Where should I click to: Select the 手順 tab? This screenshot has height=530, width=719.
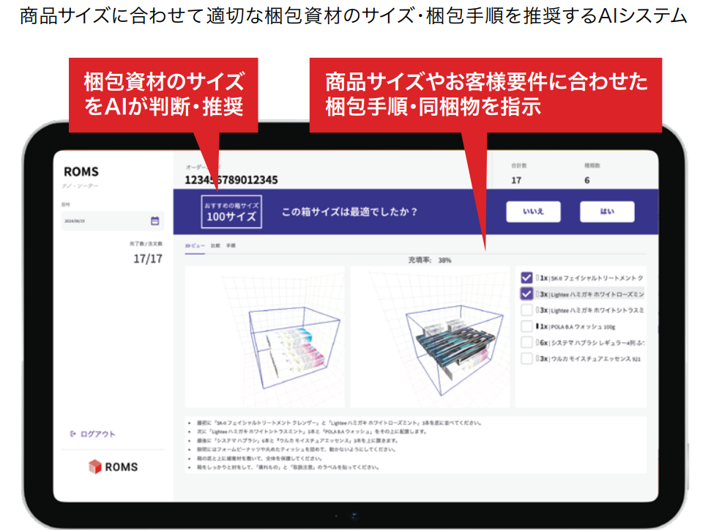(x=231, y=244)
